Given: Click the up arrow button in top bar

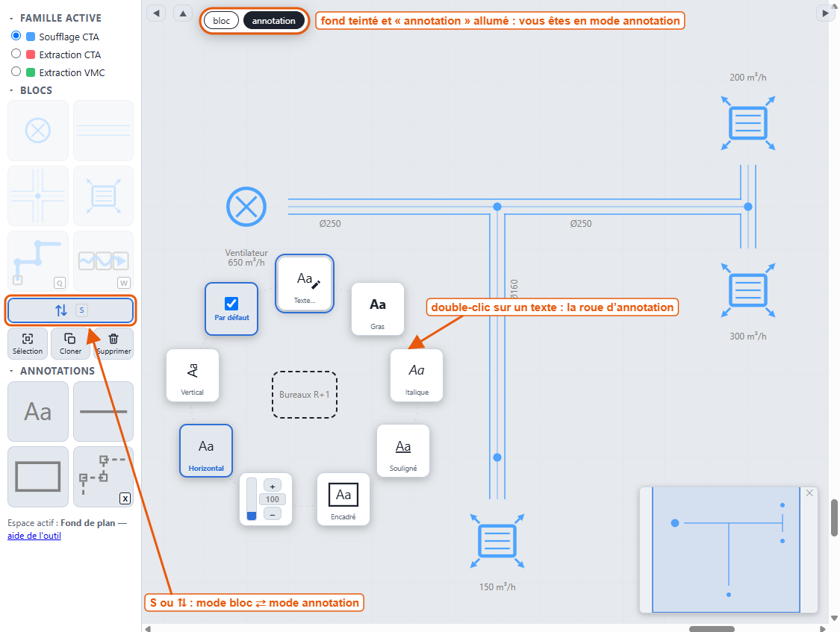Looking at the screenshot, I should [x=183, y=13].
